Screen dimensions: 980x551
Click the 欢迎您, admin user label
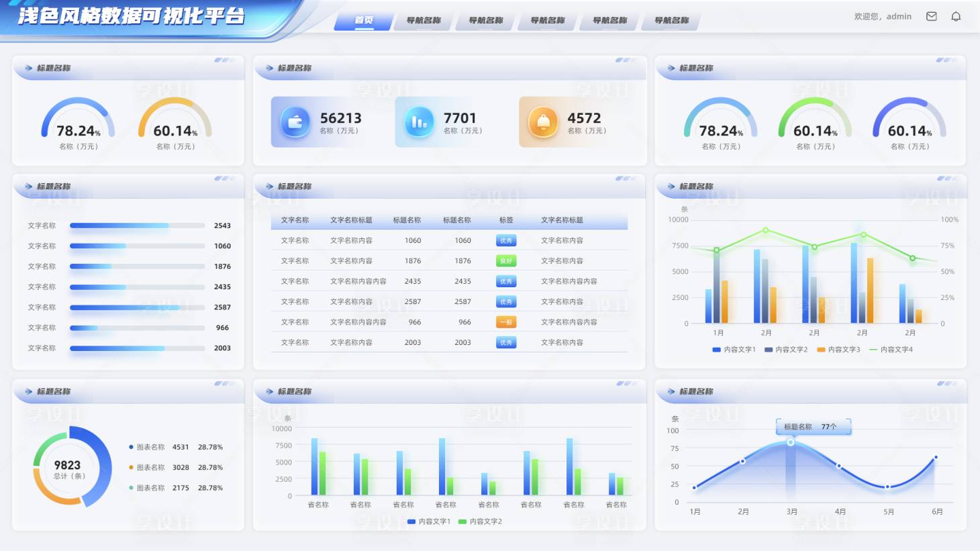point(883,16)
